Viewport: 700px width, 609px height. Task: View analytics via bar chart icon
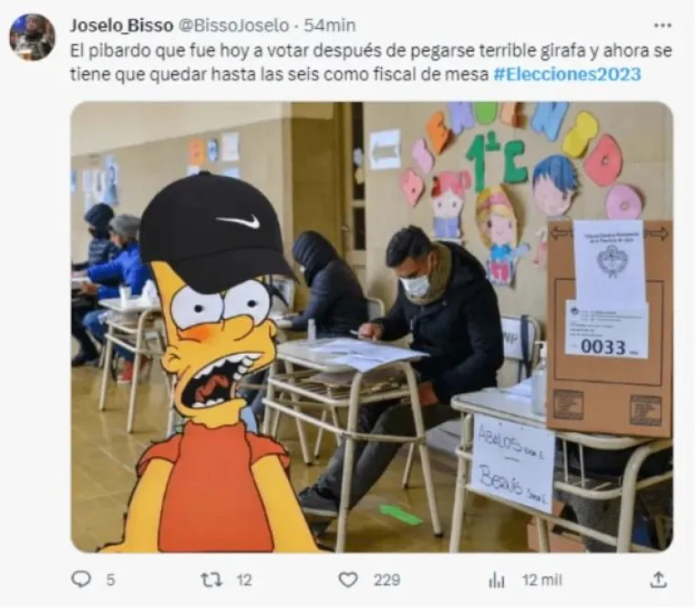(x=497, y=581)
